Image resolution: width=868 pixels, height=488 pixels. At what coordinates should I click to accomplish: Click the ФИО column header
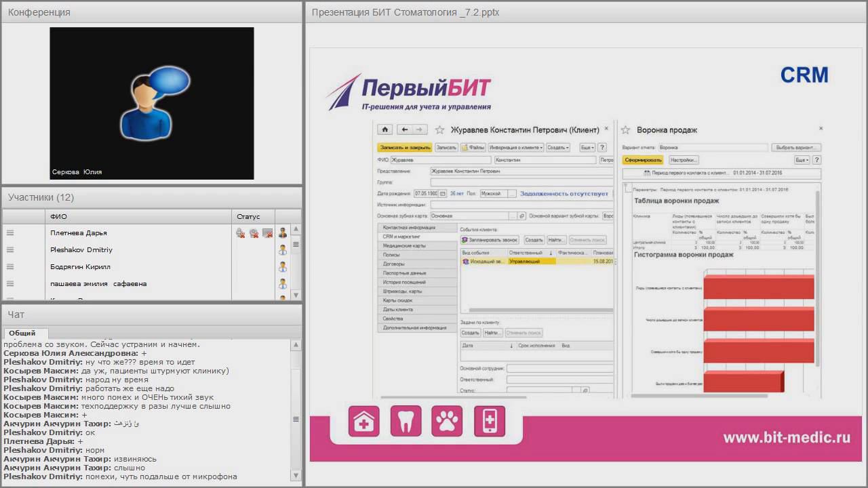(x=139, y=217)
